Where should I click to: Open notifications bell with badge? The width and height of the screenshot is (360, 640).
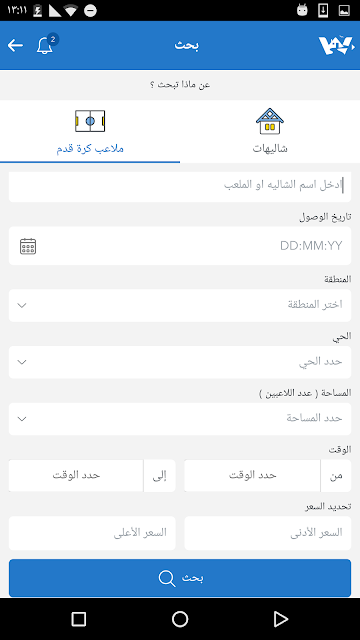coord(46,44)
